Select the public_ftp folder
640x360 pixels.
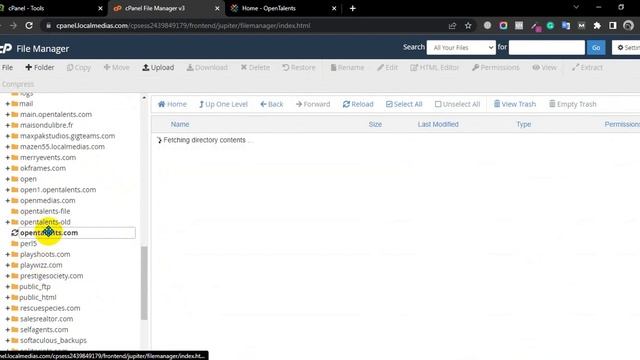[x=35, y=287]
